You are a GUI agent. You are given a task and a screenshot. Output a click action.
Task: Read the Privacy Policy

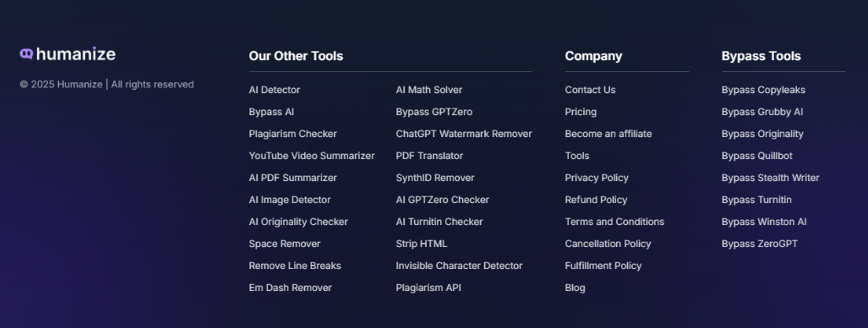(597, 178)
